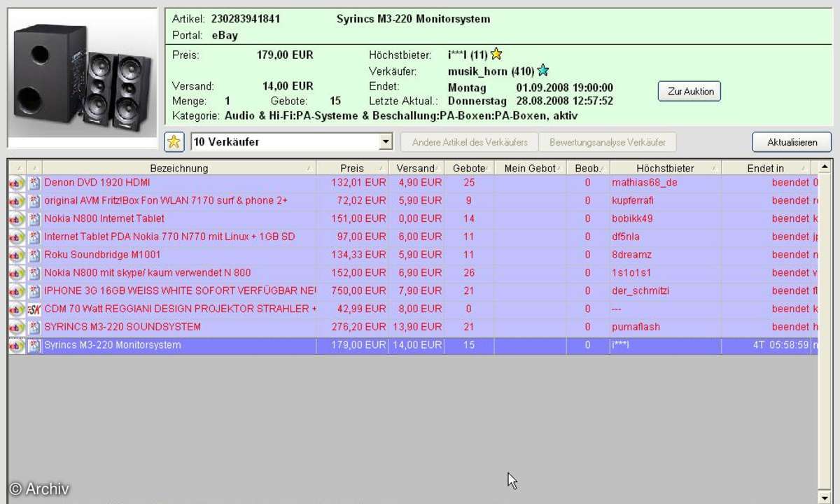This screenshot has height=504, width=840.
Task: Click Bewertungsanalyse Verkäufer button
Action: (x=608, y=142)
